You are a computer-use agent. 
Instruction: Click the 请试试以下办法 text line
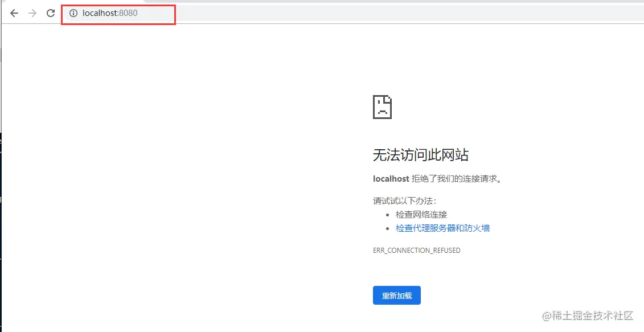coord(404,202)
